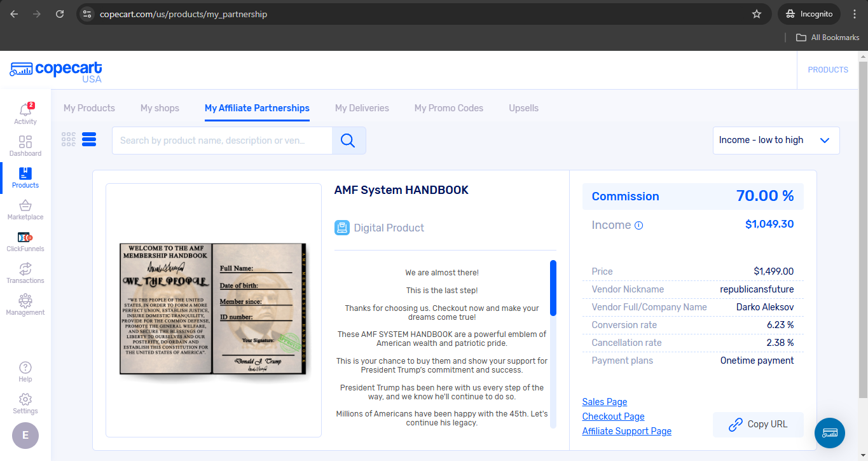Image resolution: width=868 pixels, height=461 pixels.
Task: Switch to grid view layout
Action: pyautogui.click(x=69, y=139)
